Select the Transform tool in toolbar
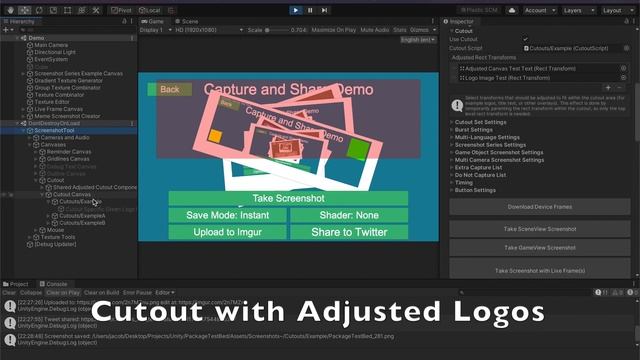Viewport: 640px width, 360px height. tap(82, 10)
